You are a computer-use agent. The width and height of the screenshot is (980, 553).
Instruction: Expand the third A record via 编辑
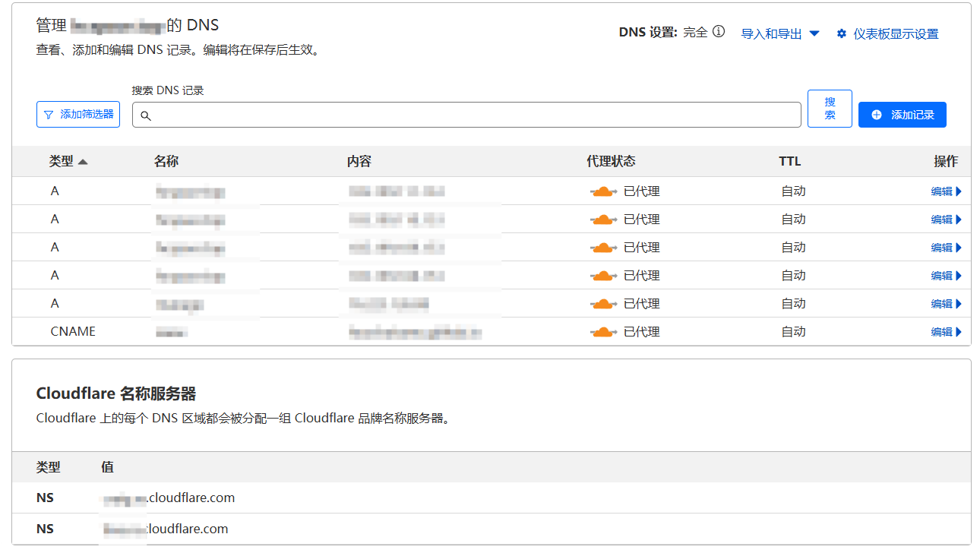[x=947, y=248]
